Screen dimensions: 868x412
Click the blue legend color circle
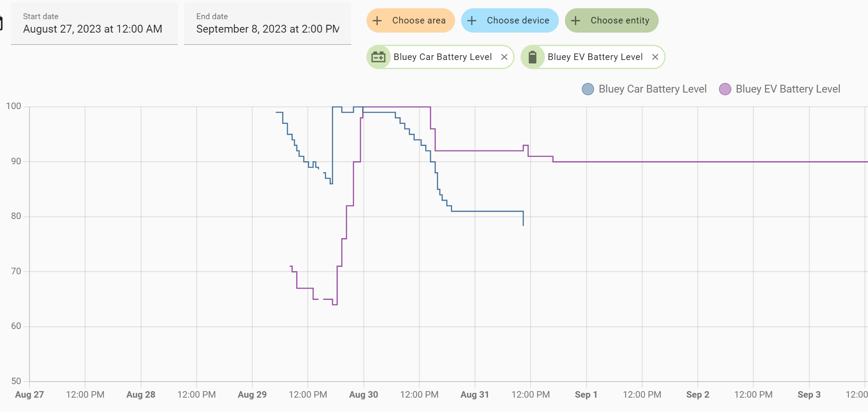point(587,89)
